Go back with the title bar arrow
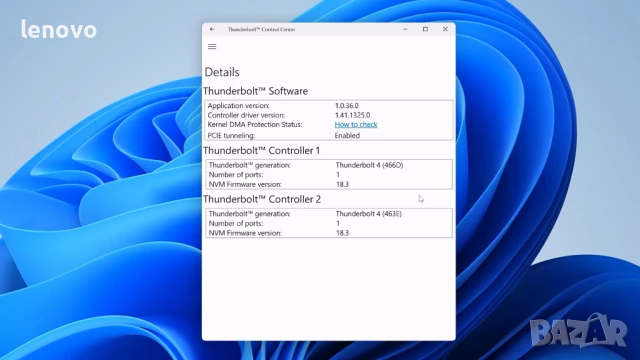This screenshot has width=640, height=360. coord(212,29)
